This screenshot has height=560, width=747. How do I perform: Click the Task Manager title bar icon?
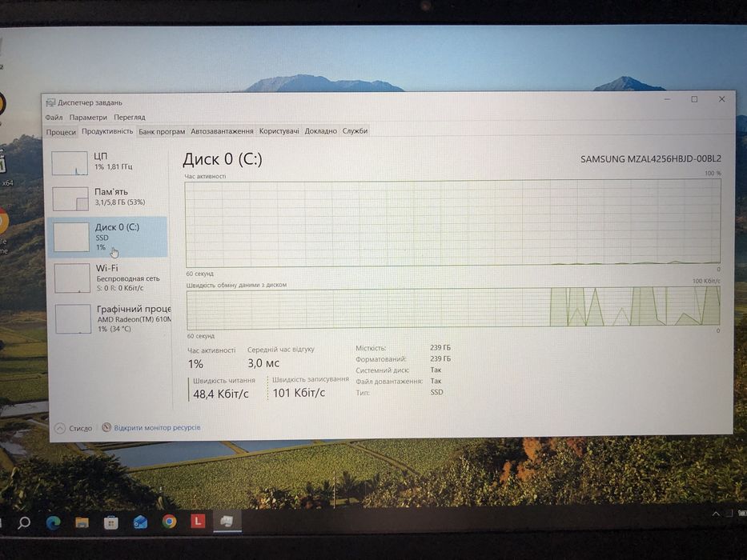tap(50, 102)
